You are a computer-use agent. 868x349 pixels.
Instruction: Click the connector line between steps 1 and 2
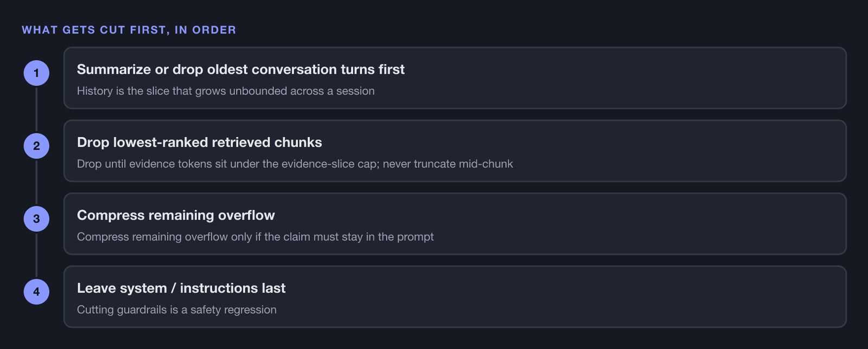pos(36,109)
